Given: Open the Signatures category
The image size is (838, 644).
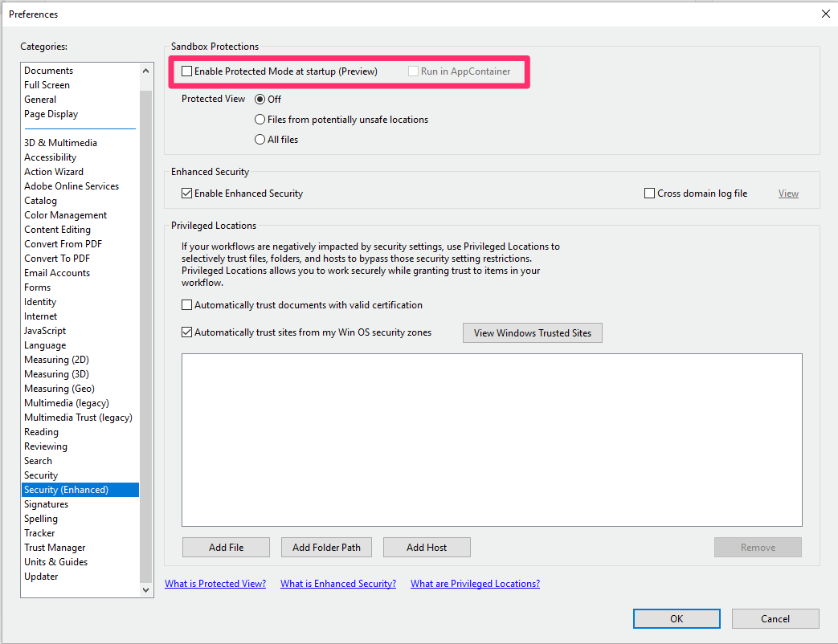Looking at the screenshot, I should click(80, 504).
